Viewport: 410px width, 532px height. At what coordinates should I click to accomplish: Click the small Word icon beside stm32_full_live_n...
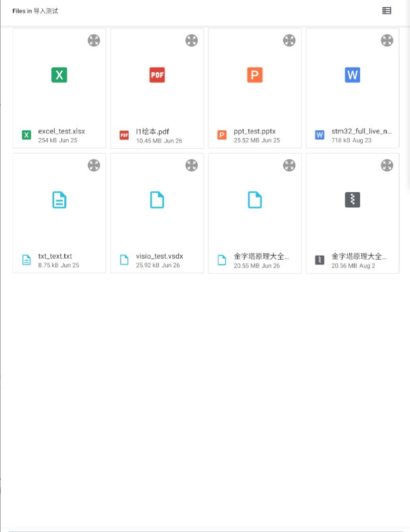[x=320, y=135]
